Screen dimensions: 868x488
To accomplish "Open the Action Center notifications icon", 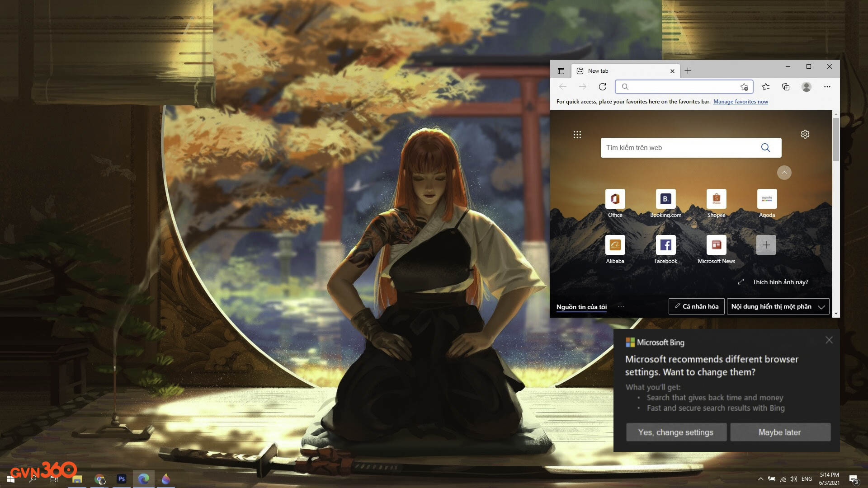I will (854, 479).
